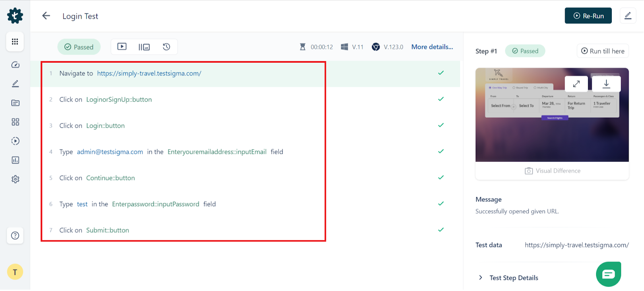Open the runs play-circle icon in sidebar

point(15,141)
